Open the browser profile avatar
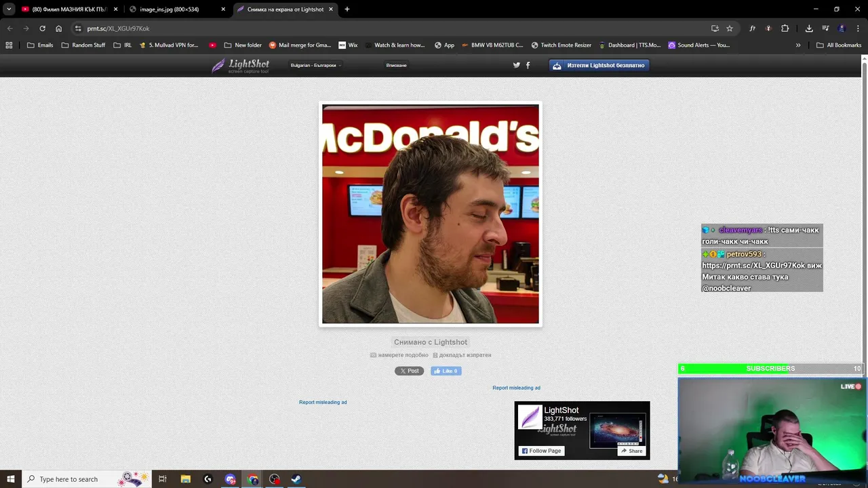868x488 pixels. pos(842,28)
